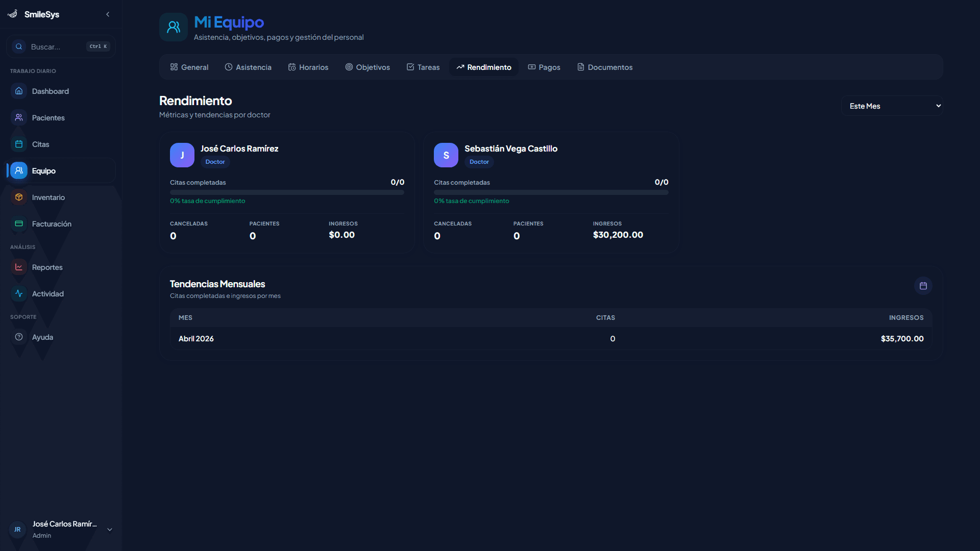Click the Mi Equipo header icon
980x551 pixels.
(174, 27)
